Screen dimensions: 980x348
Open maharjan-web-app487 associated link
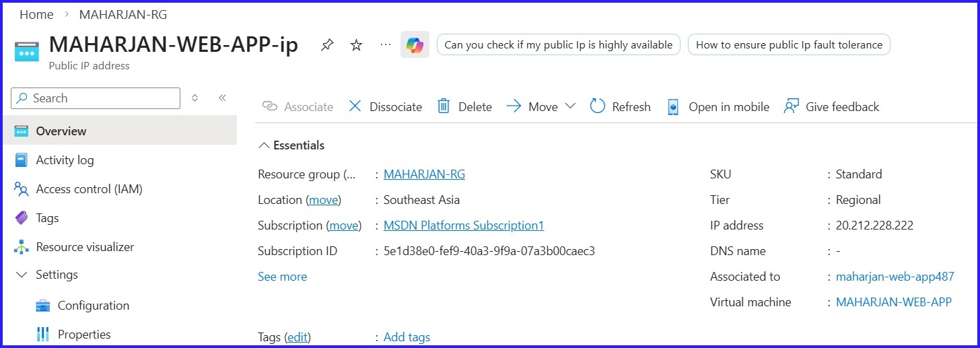pyautogui.click(x=895, y=277)
